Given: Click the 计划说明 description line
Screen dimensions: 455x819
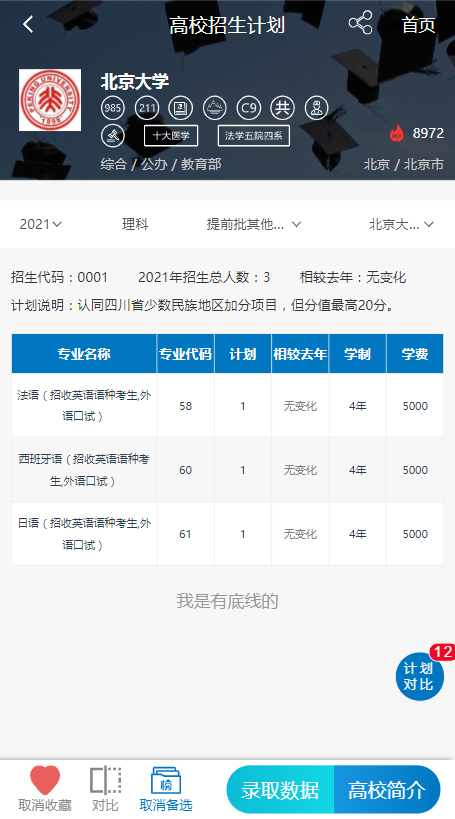Looking at the screenshot, I should point(202,305).
